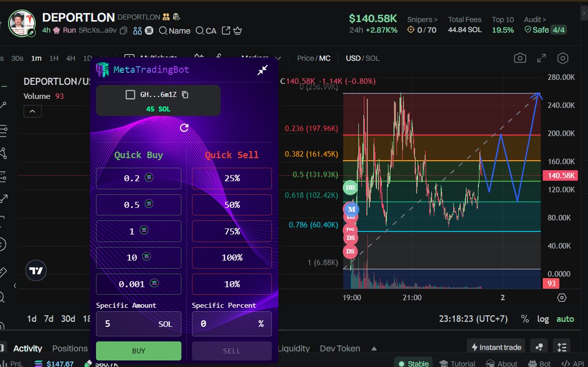Open About in the footer
This screenshot has height=367, width=588.
pyautogui.click(x=502, y=363)
